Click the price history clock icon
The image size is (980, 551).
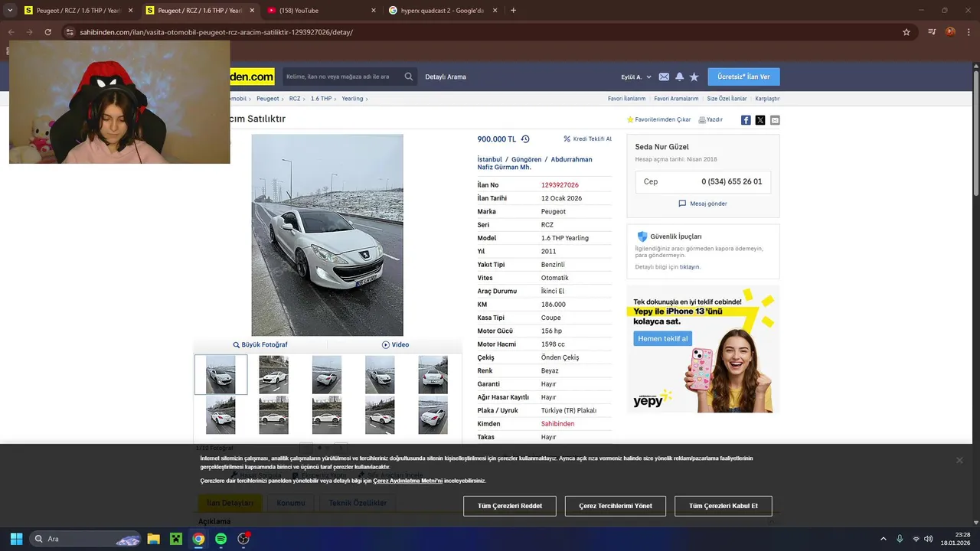(525, 139)
